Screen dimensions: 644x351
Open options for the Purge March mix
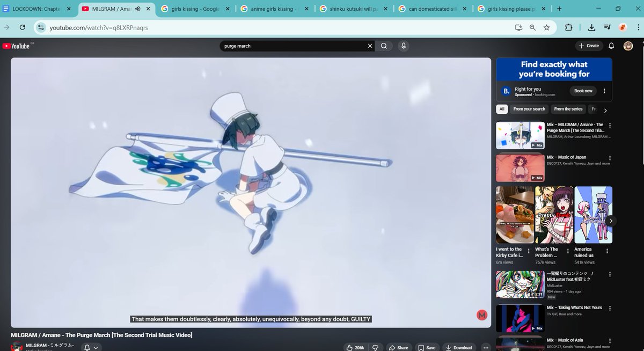[610, 126]
